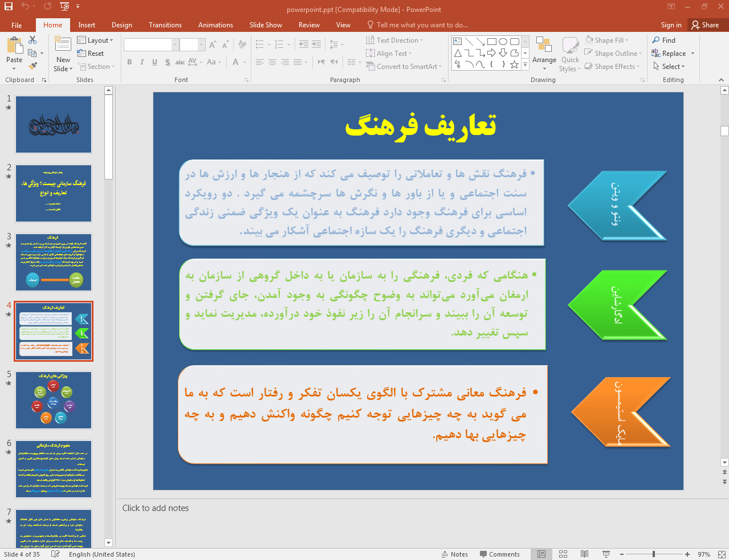Toggle the Notes pane in the status bar
The width and height of the screenshot is (729, 560).
point(455,554)
